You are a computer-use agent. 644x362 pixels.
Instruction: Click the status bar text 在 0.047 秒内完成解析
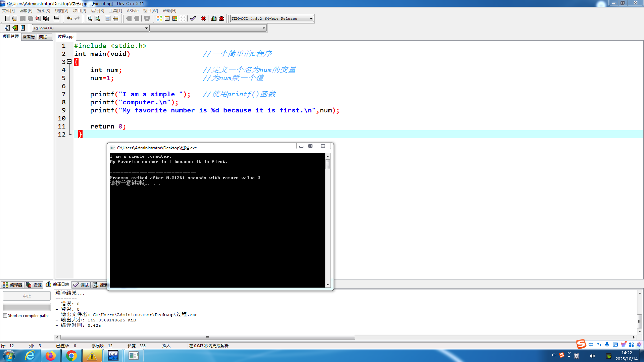point(209,346)
